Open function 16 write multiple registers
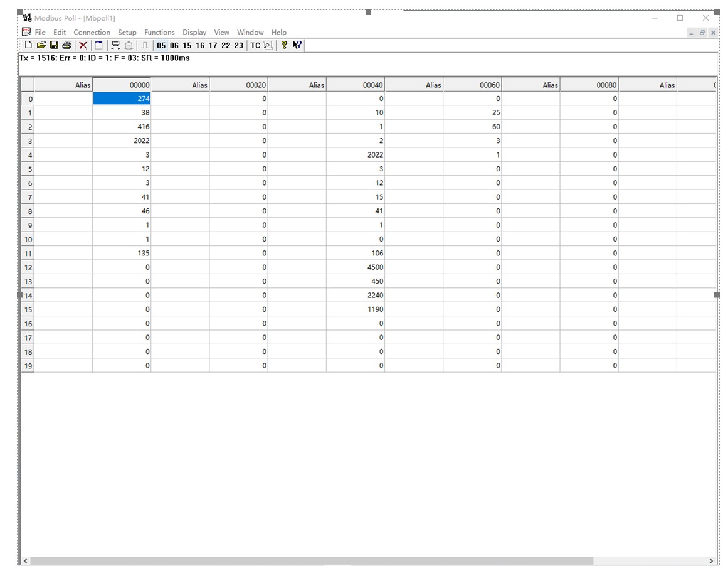The width and height of the screenshot is (728, 566). coord(200,45)
